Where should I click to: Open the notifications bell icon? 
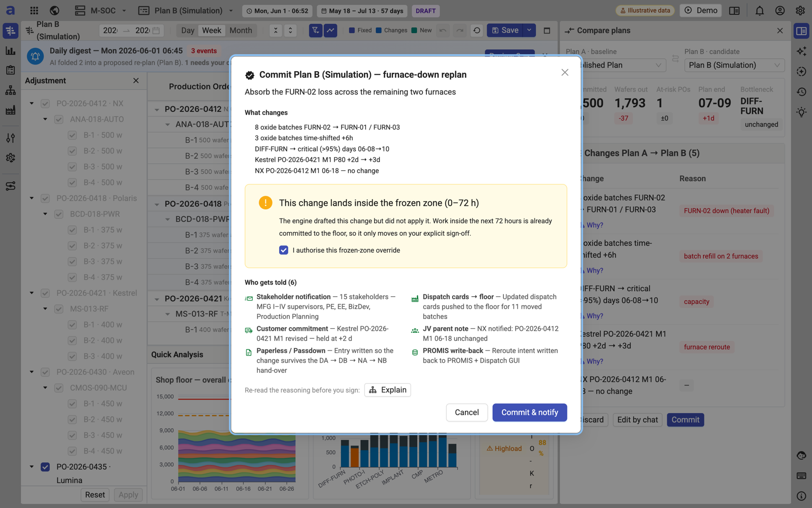pos(759,11)
